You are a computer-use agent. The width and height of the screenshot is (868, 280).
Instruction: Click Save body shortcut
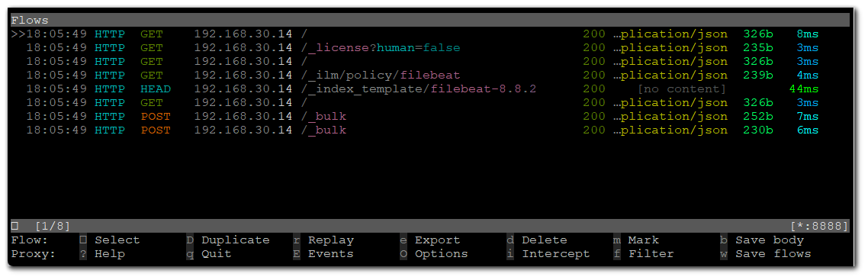(x=770, y=240)
